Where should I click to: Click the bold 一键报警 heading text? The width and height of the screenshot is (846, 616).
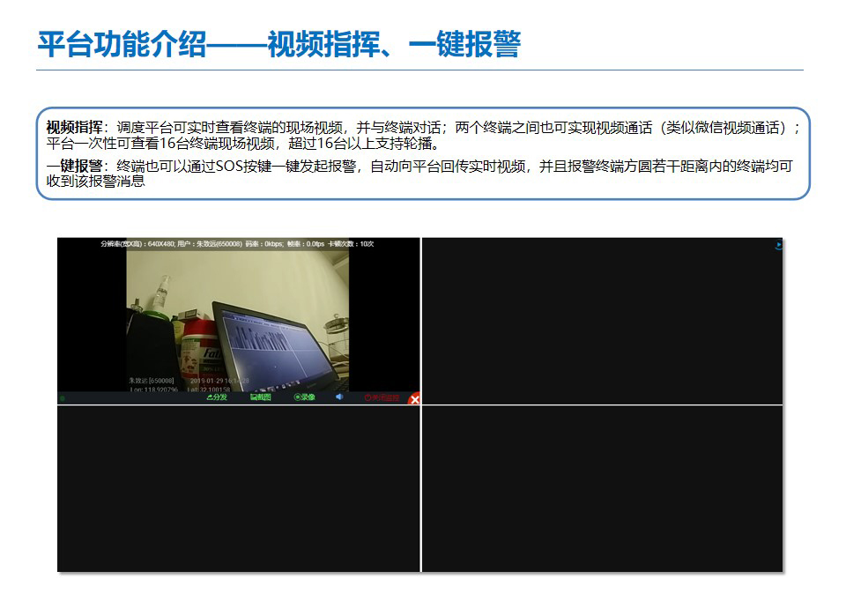click(x=74, y=167)
